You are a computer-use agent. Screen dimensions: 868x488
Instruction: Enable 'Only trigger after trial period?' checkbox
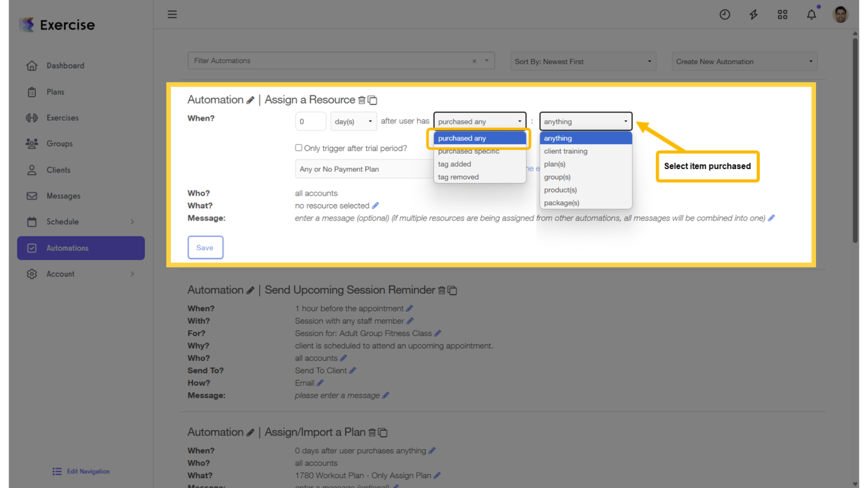pos(298,147)
